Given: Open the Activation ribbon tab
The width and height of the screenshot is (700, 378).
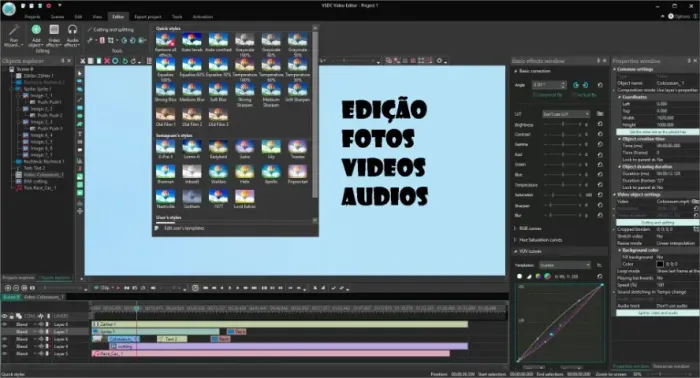Looking at the screenshot, I should [203, 17].
